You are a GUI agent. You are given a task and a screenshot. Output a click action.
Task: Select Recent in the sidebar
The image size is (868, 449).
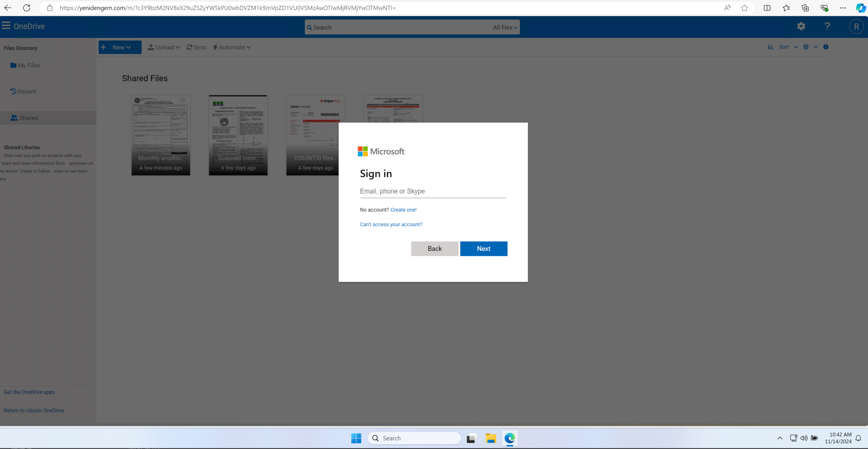coord(23,91)
